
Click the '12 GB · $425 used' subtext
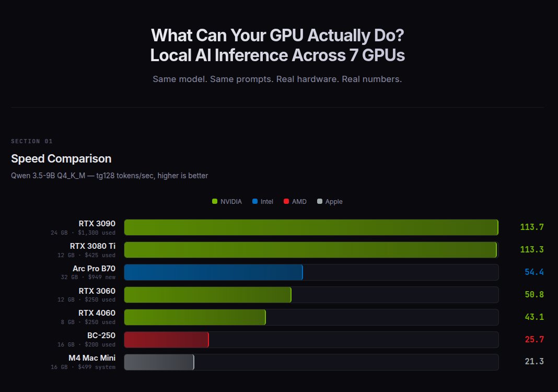point(87,255)
